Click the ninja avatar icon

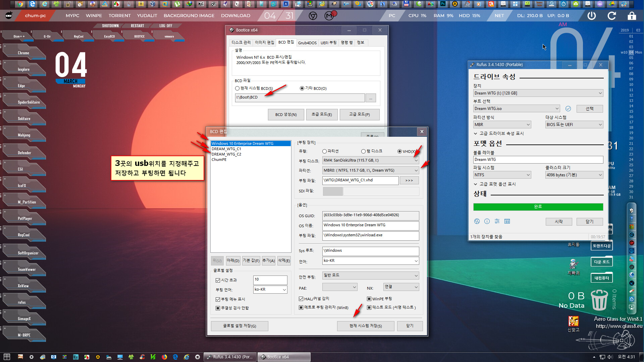point(9,15)
